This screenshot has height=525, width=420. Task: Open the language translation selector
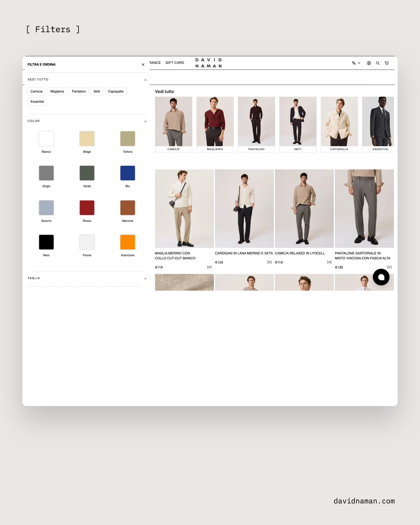354,63
